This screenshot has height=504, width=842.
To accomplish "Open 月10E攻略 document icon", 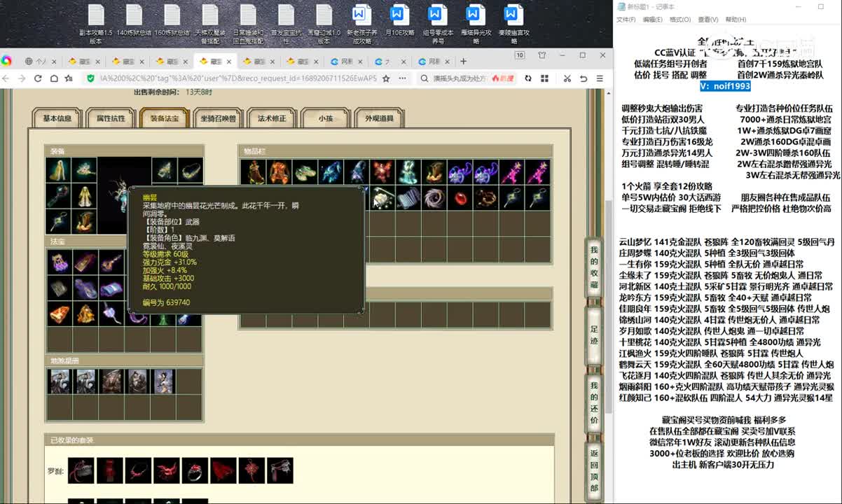I will [399, 21].
